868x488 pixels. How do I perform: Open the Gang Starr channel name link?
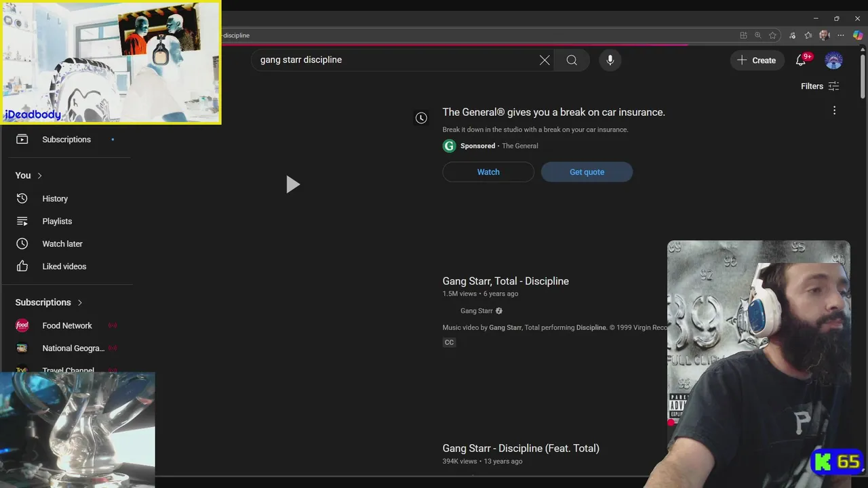tap(477, 311)
